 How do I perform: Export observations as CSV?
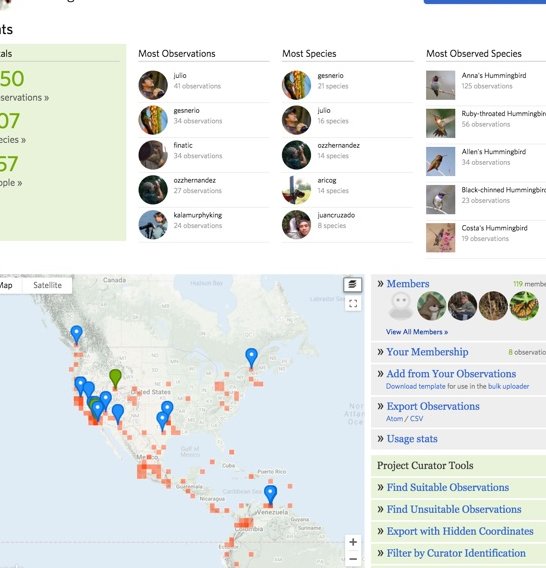[x=416, y=419]
